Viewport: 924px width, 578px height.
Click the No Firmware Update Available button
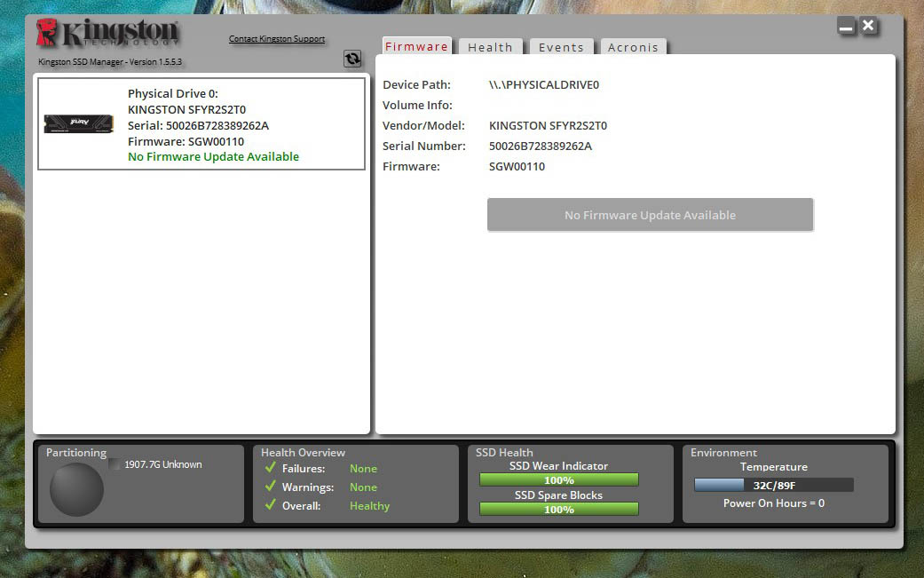coord(650,215)
